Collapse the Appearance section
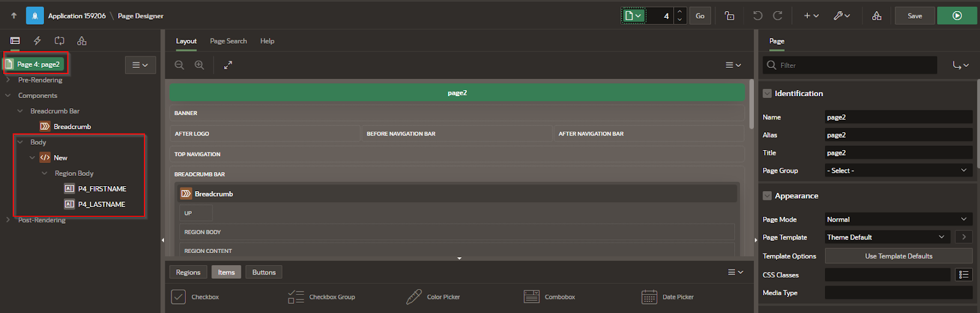 pyautogui.click(x=767, y=196)
